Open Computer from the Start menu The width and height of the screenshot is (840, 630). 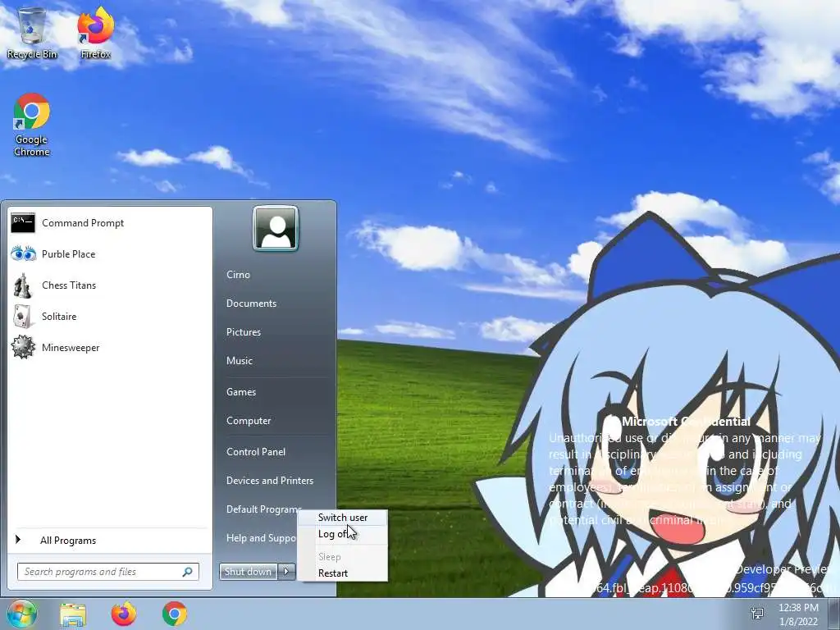coord(249,421)
